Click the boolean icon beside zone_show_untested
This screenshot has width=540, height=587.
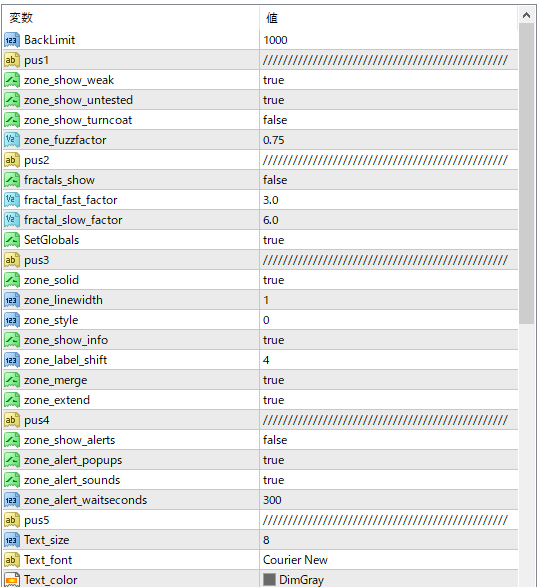pos(12,100)
